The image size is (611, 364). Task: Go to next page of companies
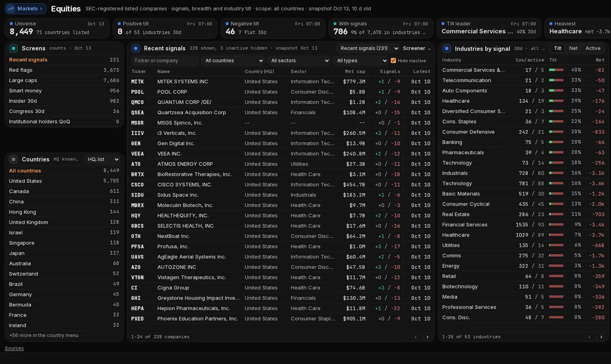point(427,337)
